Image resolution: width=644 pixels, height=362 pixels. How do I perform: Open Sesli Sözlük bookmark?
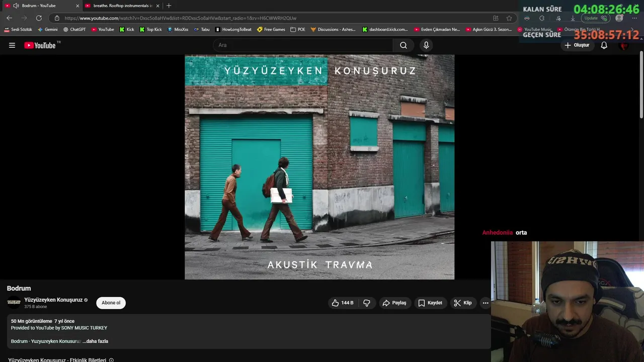click(18, 30)
